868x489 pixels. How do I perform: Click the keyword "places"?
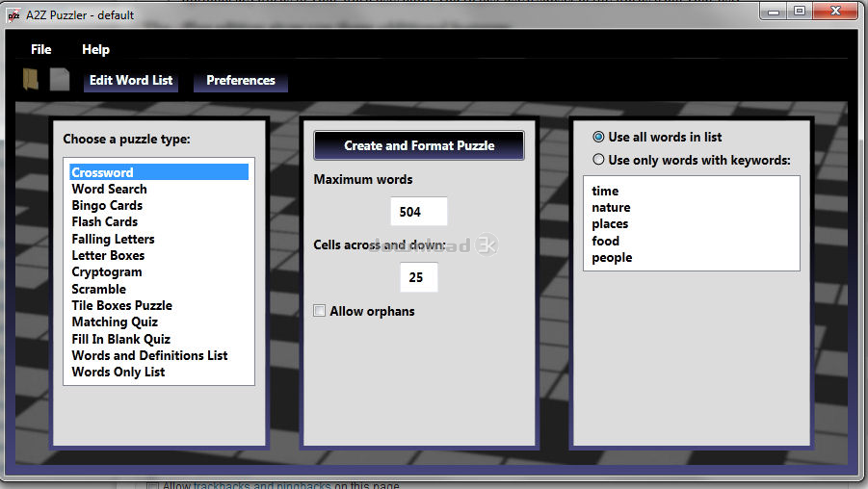tap(610, 224)
